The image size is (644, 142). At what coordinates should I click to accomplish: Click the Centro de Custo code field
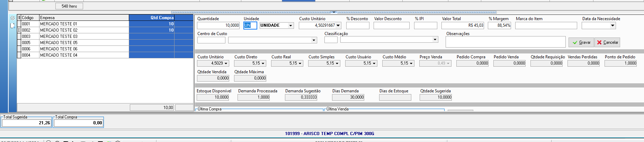211,40
